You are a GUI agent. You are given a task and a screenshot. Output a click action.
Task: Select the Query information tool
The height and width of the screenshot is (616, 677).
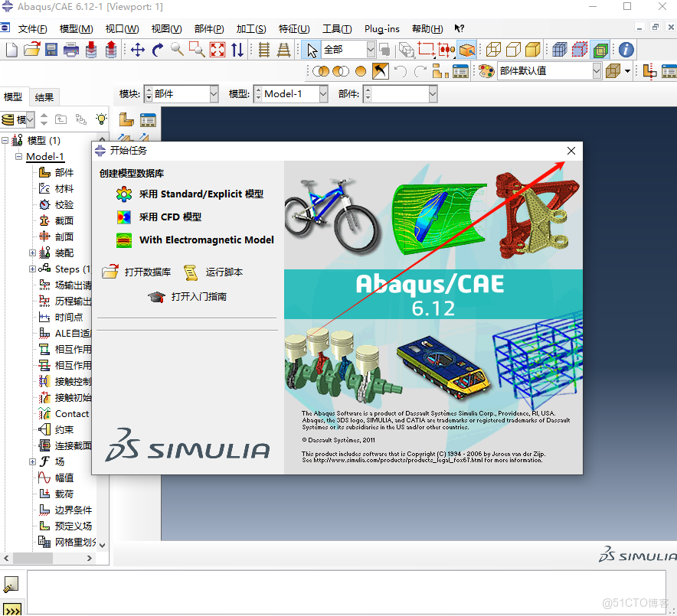[x=627, y=49]
